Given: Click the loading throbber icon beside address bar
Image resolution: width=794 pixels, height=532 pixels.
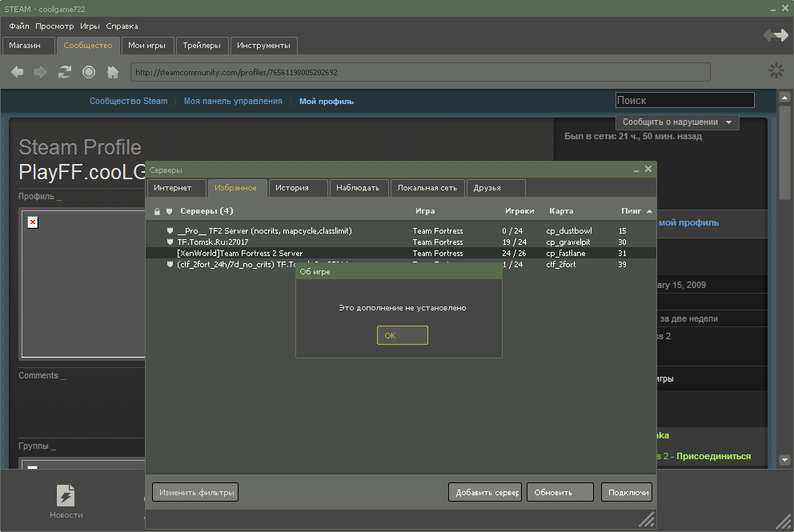Looking at the screenshot, I should (x=776, y=70).
